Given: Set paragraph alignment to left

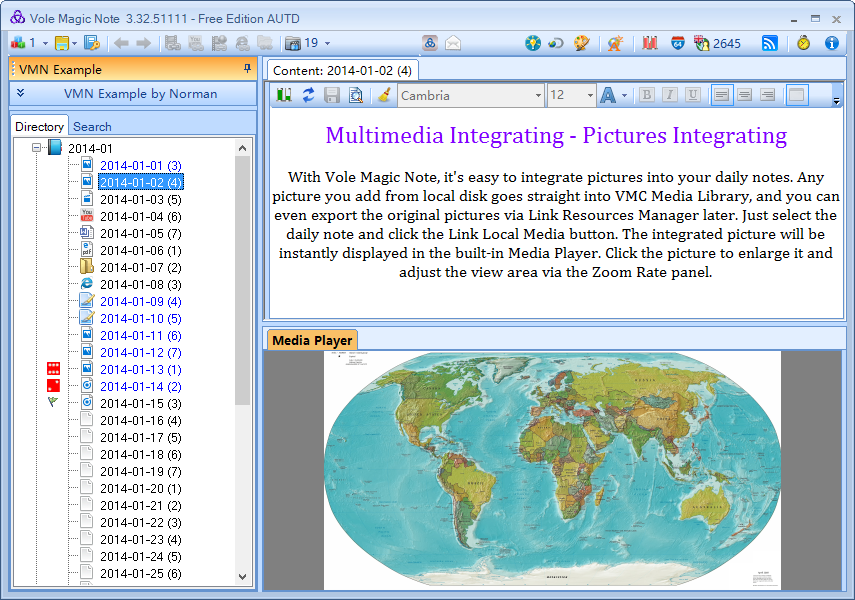Looking at the screenshot, I should (x=721, y=95).
